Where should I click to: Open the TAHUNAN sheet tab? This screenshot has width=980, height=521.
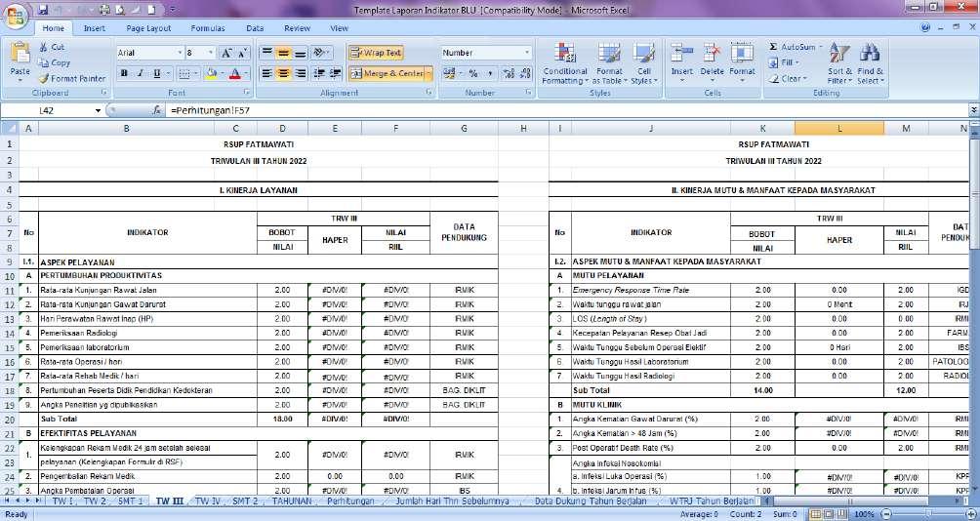[291, 501]
